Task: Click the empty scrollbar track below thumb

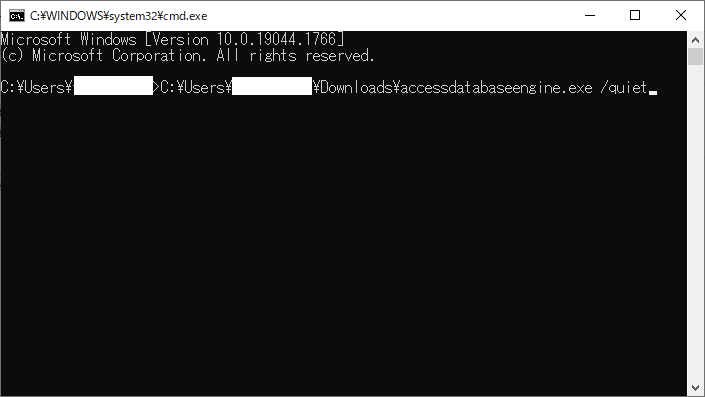Action: point(696,223)
